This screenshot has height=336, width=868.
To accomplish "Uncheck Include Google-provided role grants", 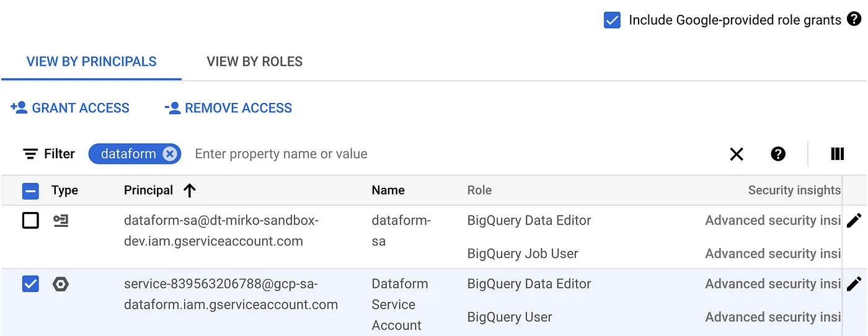I will point(612,20).
